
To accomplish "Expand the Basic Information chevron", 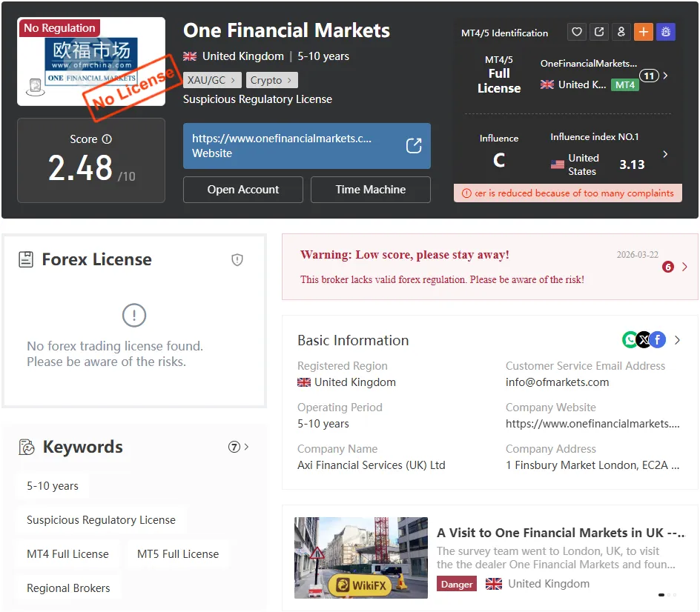I will 677,340.
